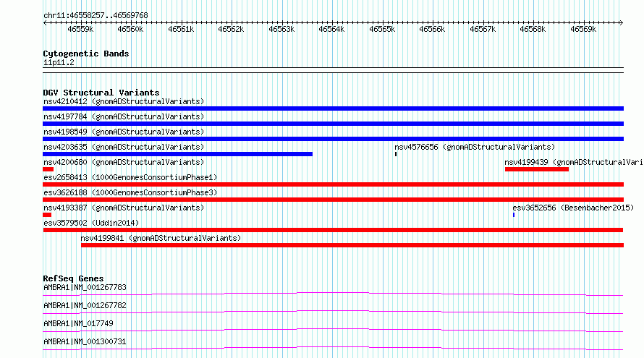Image resolution: width=644 pixels, height=358 pixels.
Task: Open variant label nsv4210412
Action: pos(124,101)
